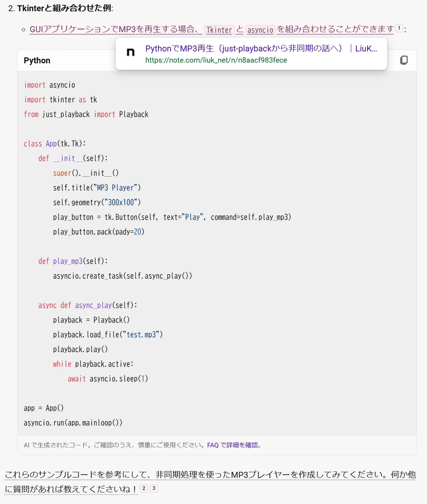Click the note.com article URL
Image resolution: width=427 pixels, height=504 pixels.
[x=215, y=61]
